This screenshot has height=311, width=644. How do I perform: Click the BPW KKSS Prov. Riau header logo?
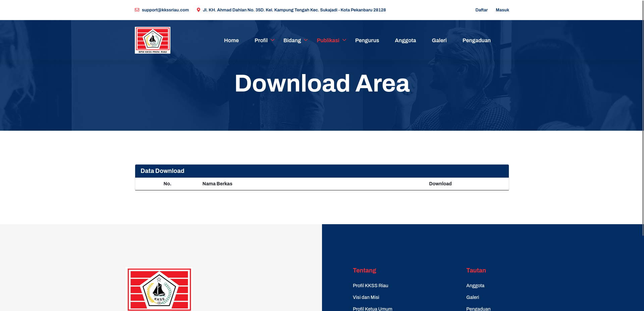click(x=153, y=40)
